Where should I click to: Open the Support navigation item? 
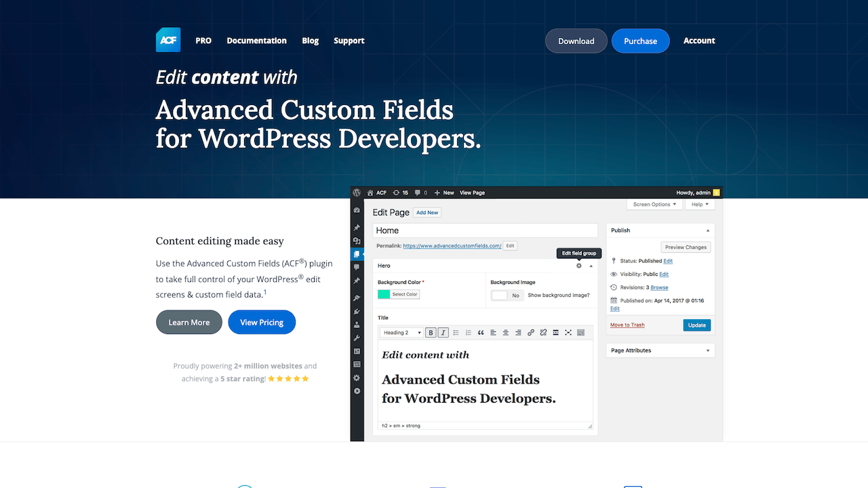click(349, 41)
